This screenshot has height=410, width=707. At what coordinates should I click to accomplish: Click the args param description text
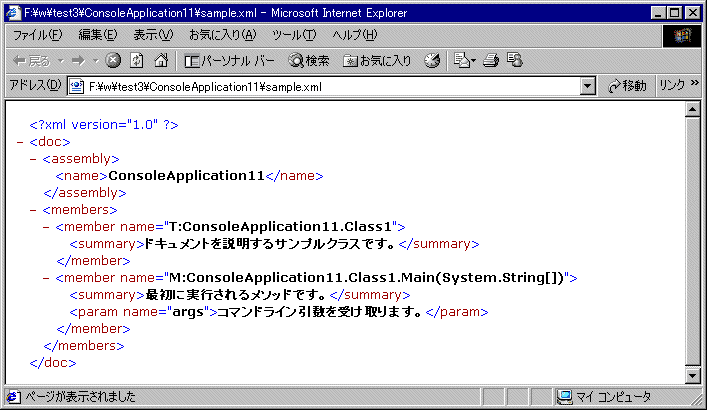pyautogui.click(x=319, y=312)
